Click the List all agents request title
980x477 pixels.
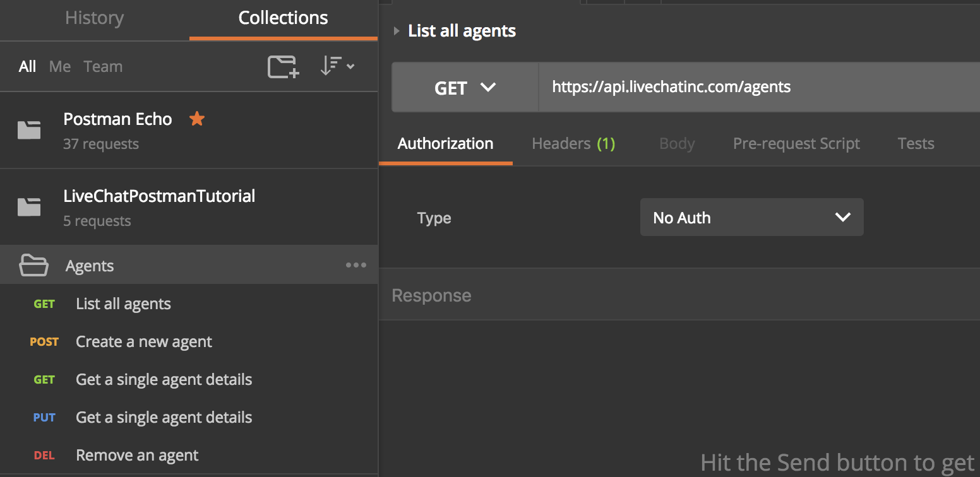point(462,31)
